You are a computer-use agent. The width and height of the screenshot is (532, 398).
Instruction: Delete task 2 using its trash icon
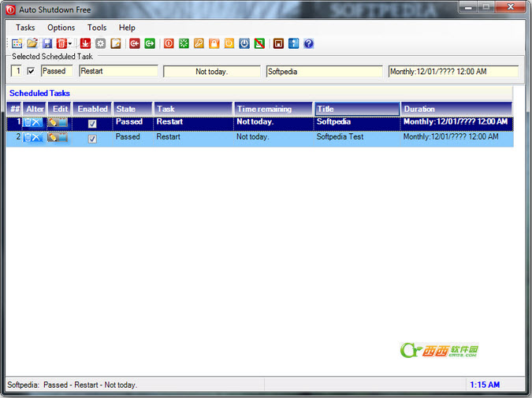[x=28, y=137]
